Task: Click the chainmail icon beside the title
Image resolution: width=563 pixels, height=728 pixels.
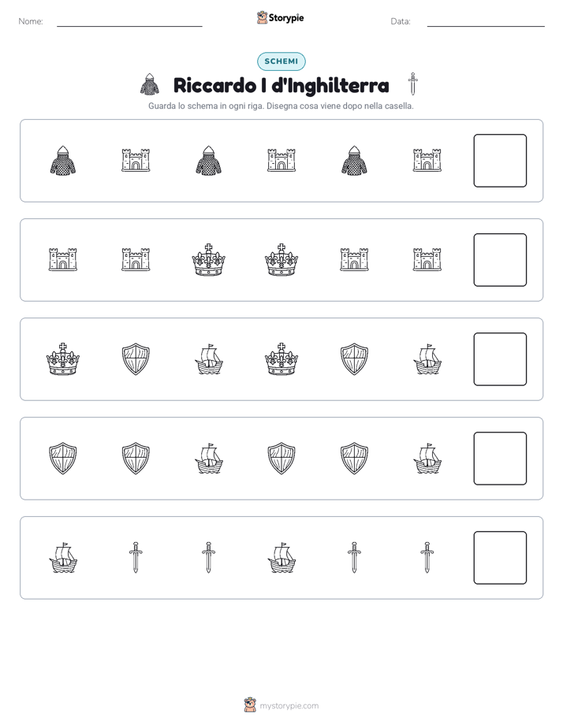Action: [150, 84]
